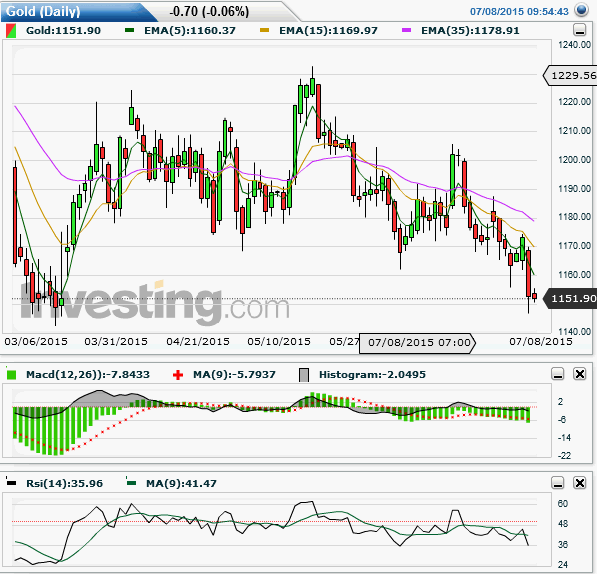This screenshot has width=597, height=574.
Task: Minimize the main Gold price chart panel
Action: pyautogui.click(x=579, y=29)
